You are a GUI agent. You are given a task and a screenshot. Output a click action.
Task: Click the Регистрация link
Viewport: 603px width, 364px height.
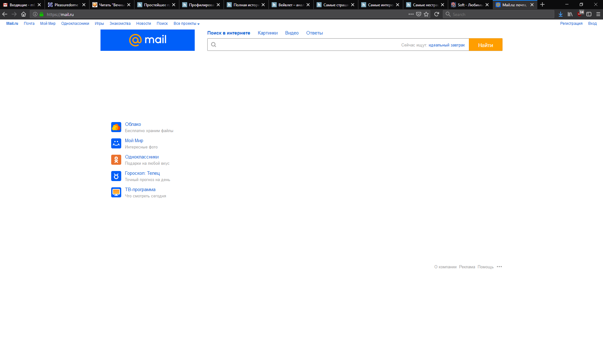pos(571,24)
